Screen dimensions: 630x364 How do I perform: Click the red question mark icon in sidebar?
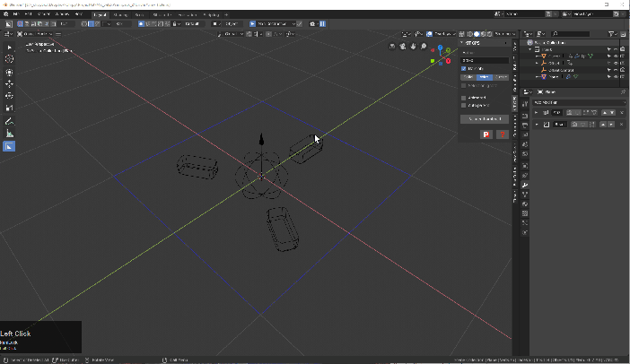(x=502, y=134)
